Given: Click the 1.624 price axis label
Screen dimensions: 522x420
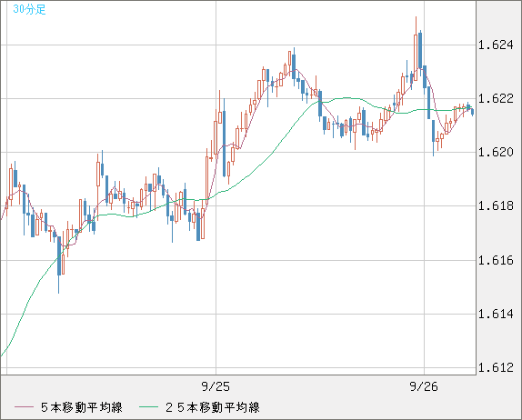Looking at the screenshot, I should [x=496, y=45].
